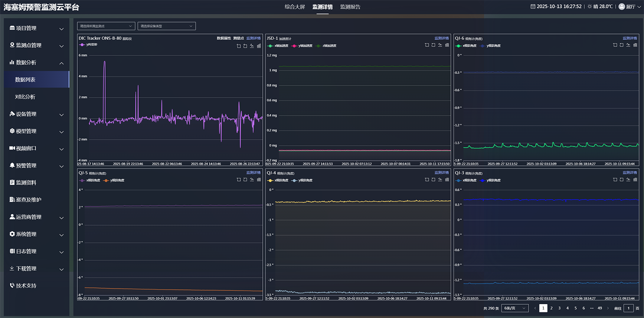Go to page 3 in pagination
Viewport: 644px width, 318px height.
[559, 308]
